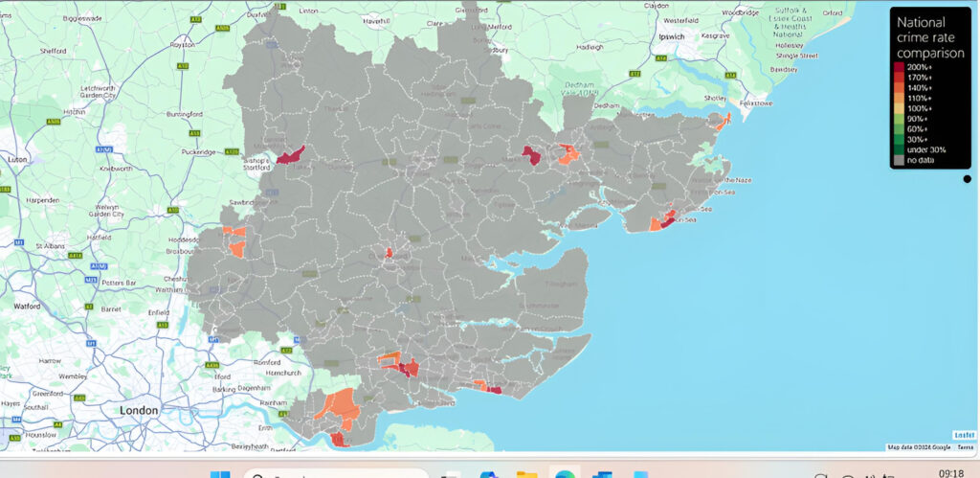Image resolution: width=980 pixels, height=478 pixels.
Task: Click the Map data ©2026 Google attribution
Action: (x=920, y=447)
